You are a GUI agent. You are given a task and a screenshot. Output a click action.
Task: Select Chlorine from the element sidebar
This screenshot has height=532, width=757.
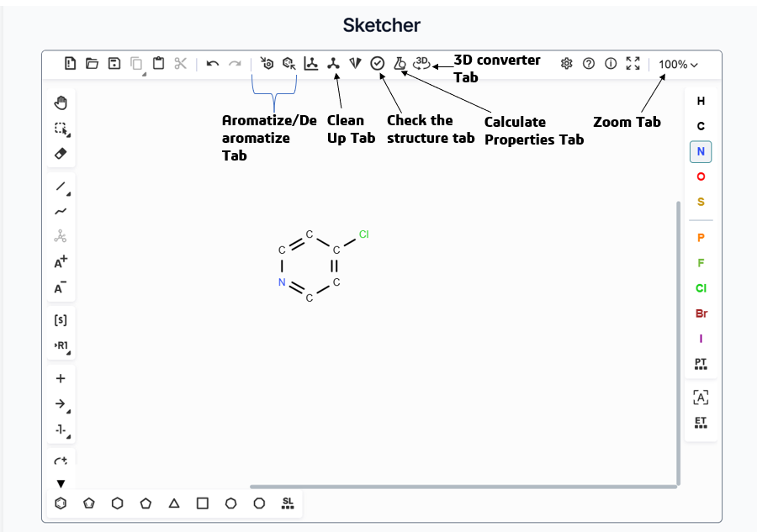click(701, 288)
